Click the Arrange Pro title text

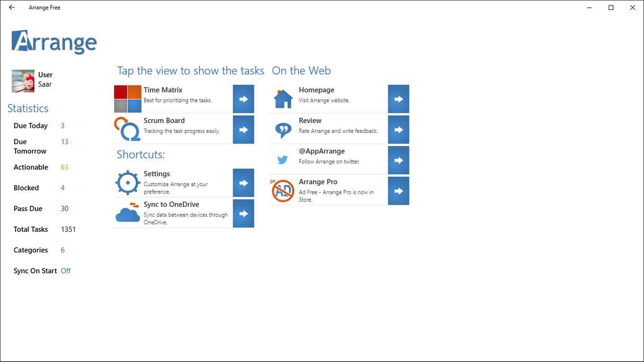pyautogui.click(x=318, y=182)
